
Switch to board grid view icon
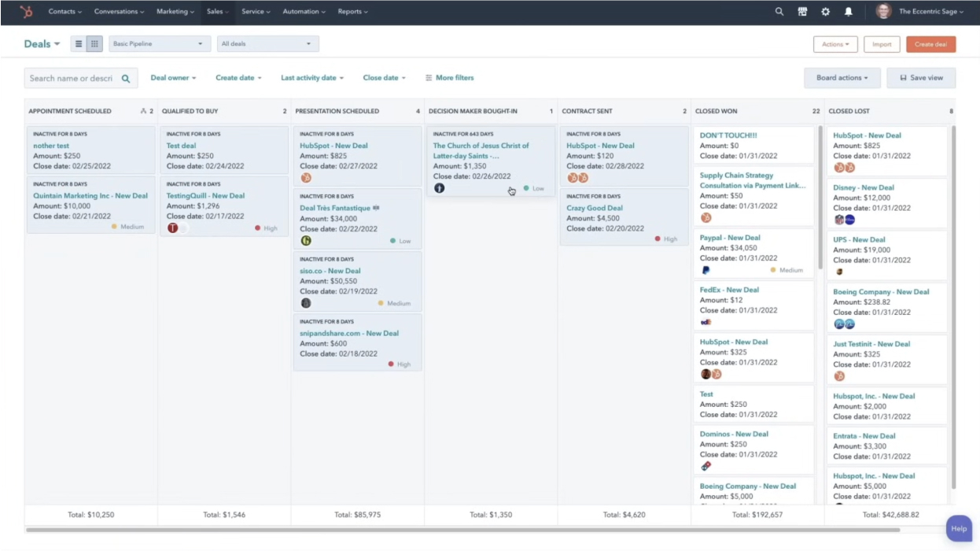[94, 44]
